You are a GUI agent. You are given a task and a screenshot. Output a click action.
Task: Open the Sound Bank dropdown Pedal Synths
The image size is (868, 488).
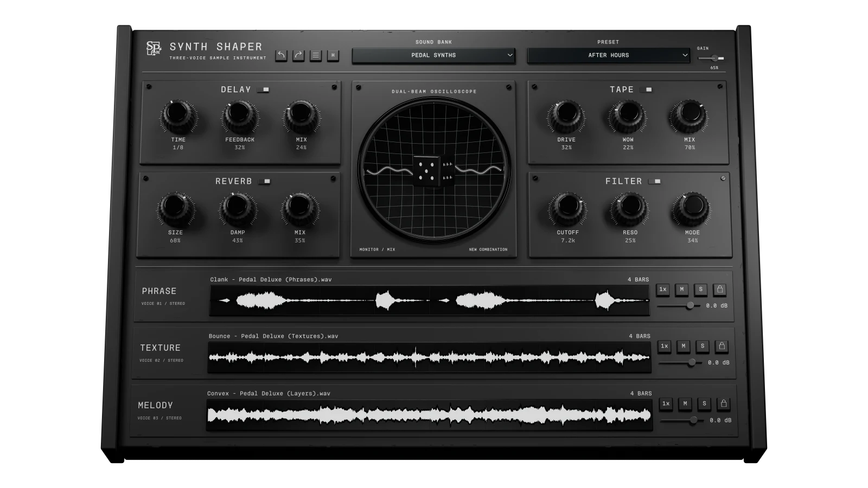tap(433, 55)
